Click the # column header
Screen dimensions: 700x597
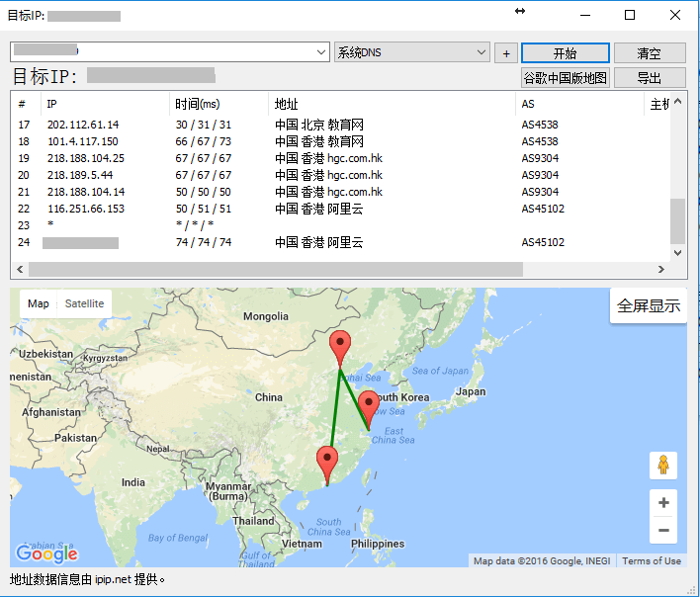point(26,104)
